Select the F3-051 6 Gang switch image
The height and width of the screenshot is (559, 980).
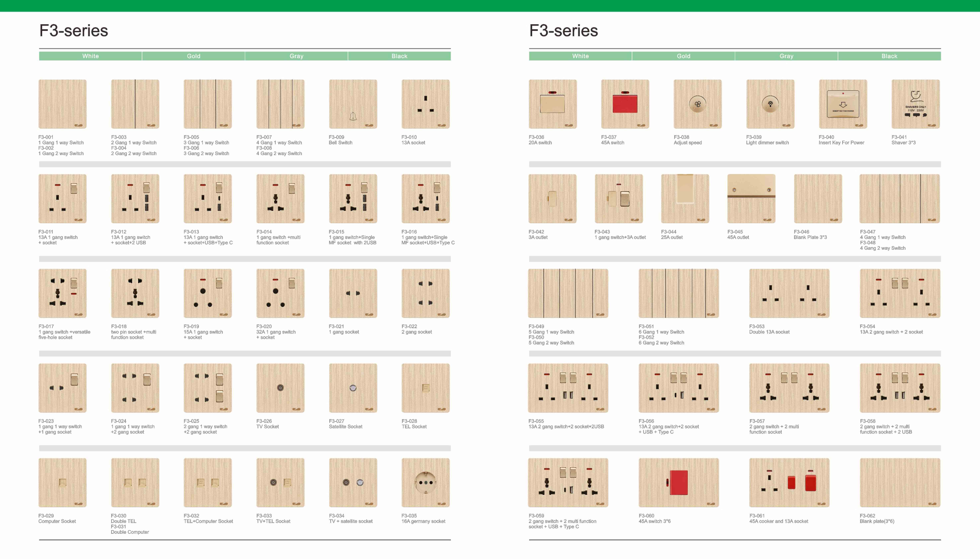[x=679, y=293]
